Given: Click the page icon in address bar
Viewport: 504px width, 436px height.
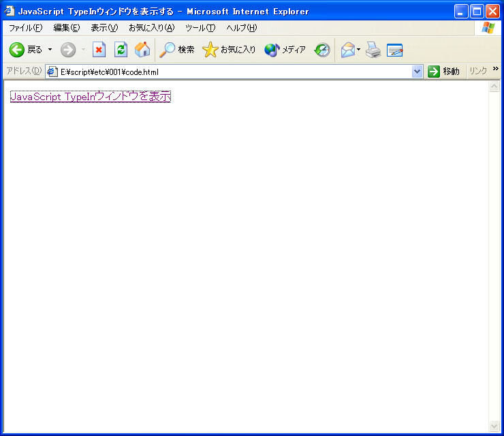Looking at the screenshot, I should (52, 72).
